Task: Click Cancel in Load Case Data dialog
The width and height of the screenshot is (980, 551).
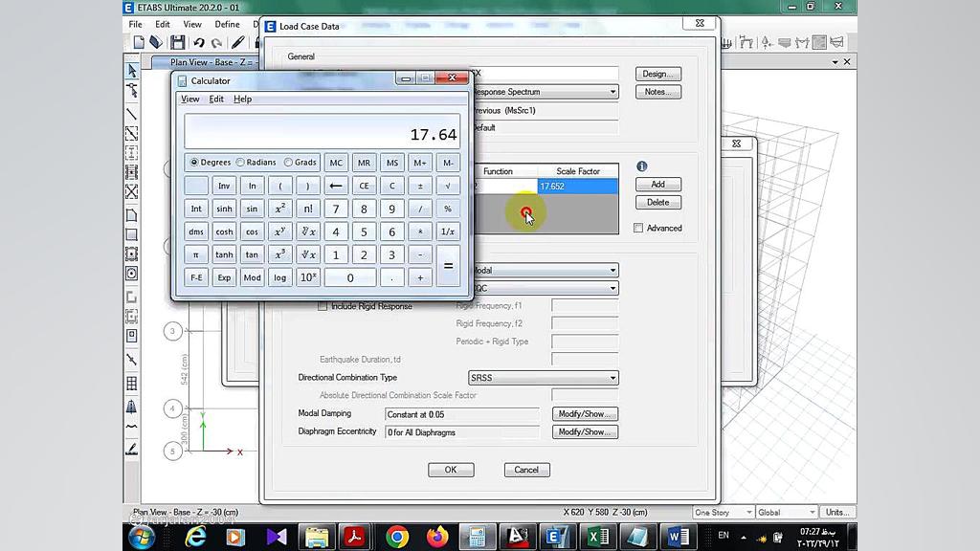Action: (527, 470)
